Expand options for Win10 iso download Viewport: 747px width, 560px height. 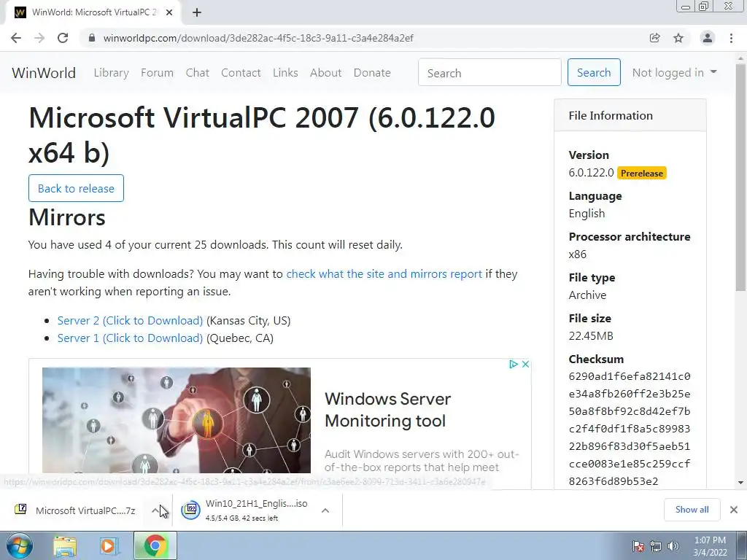pyautogui.click(x=325, y=510)
